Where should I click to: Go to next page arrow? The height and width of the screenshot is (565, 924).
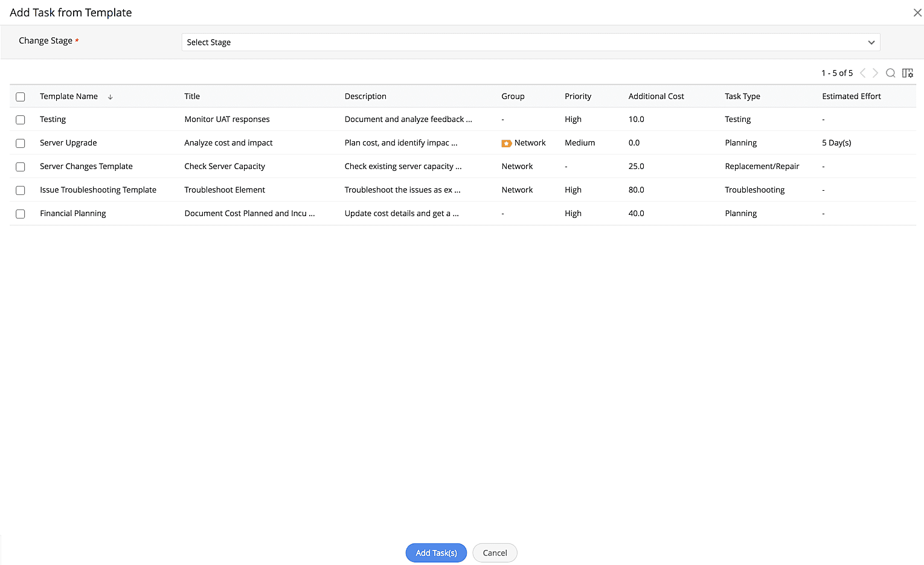coord(875,73)
